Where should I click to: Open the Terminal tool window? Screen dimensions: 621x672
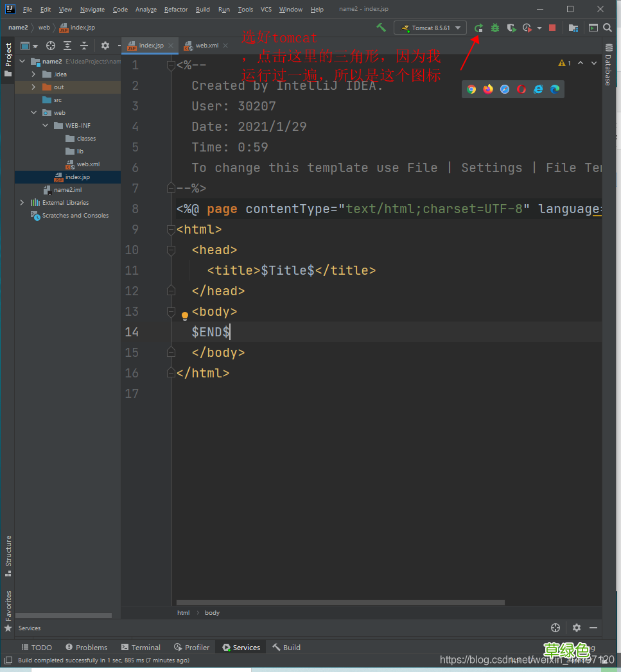(141, 648)
